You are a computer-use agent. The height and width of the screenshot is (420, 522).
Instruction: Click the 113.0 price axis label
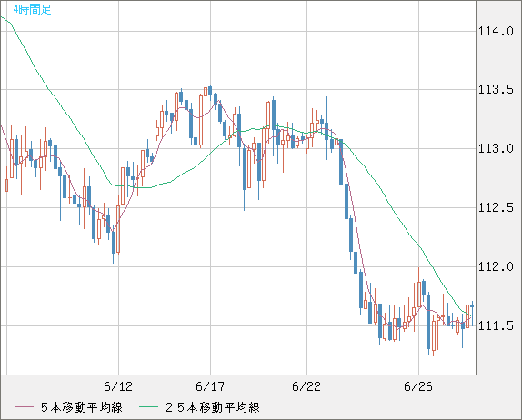coord(496,148)
